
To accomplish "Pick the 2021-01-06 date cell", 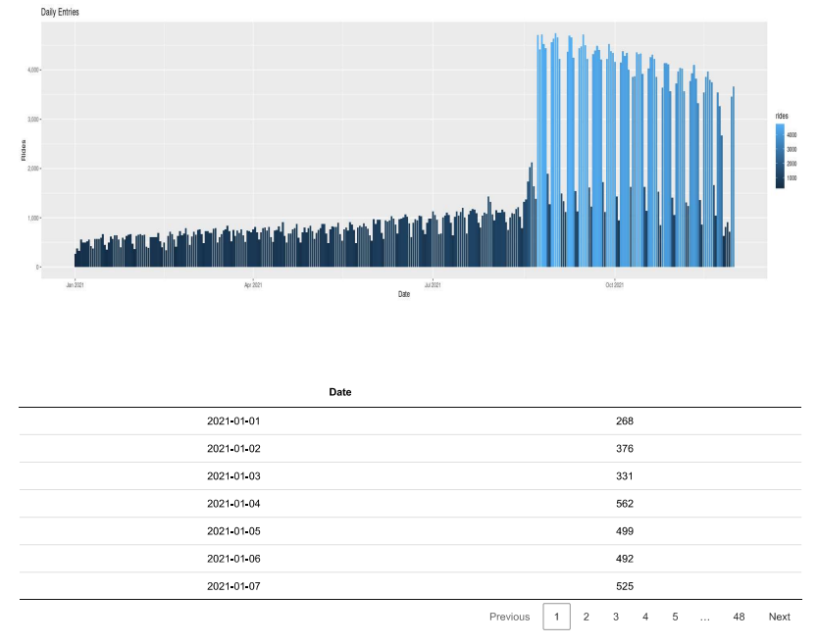I will point(233,559).
